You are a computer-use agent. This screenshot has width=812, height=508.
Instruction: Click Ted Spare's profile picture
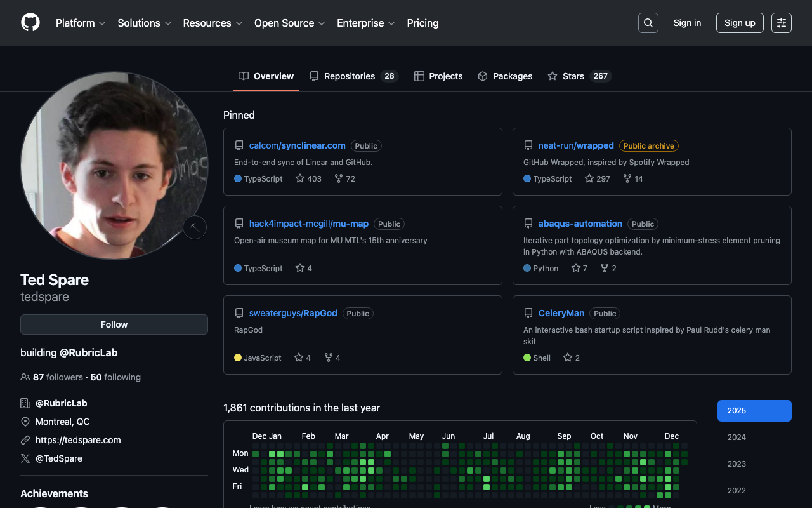114,165
